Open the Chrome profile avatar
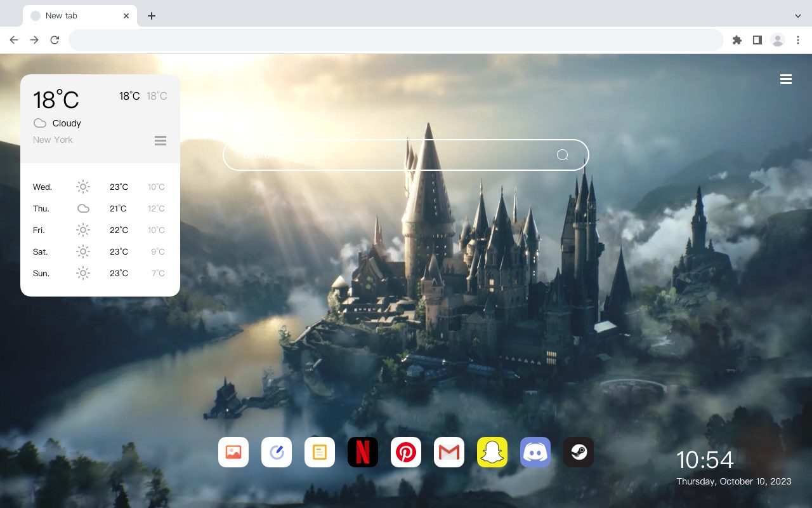Screen dimensions: 812x508 pyautogui.click(x=778, y=40)
